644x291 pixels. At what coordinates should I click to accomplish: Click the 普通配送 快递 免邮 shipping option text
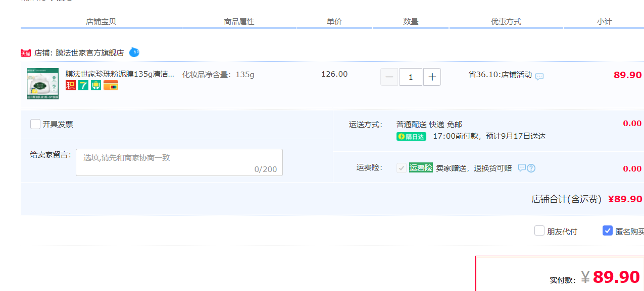pos(429,125)
